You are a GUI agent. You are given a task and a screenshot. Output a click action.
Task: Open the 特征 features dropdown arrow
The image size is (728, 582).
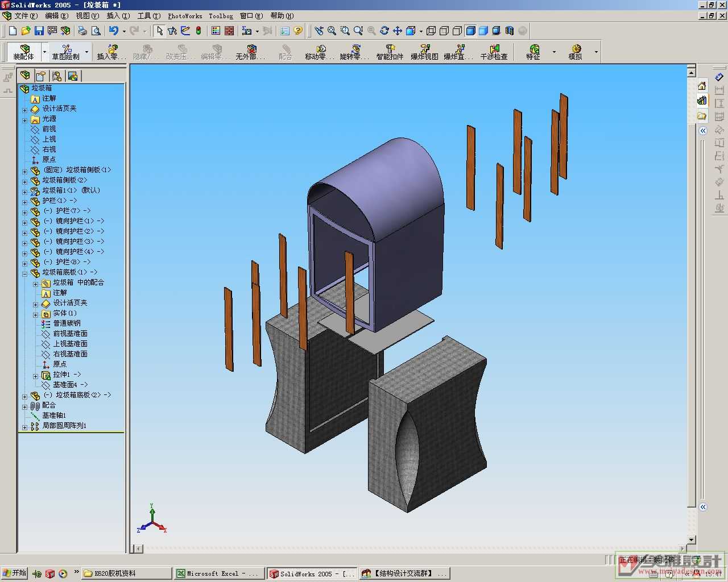[x=554, y=52]
